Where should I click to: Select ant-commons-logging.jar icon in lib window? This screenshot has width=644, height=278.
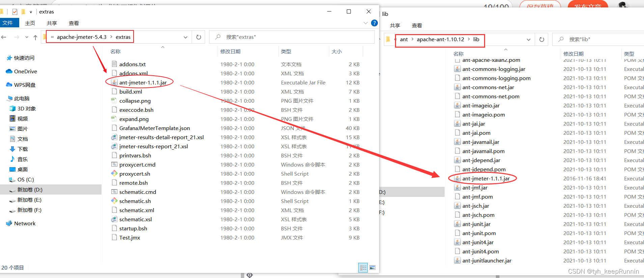(457, 69)
